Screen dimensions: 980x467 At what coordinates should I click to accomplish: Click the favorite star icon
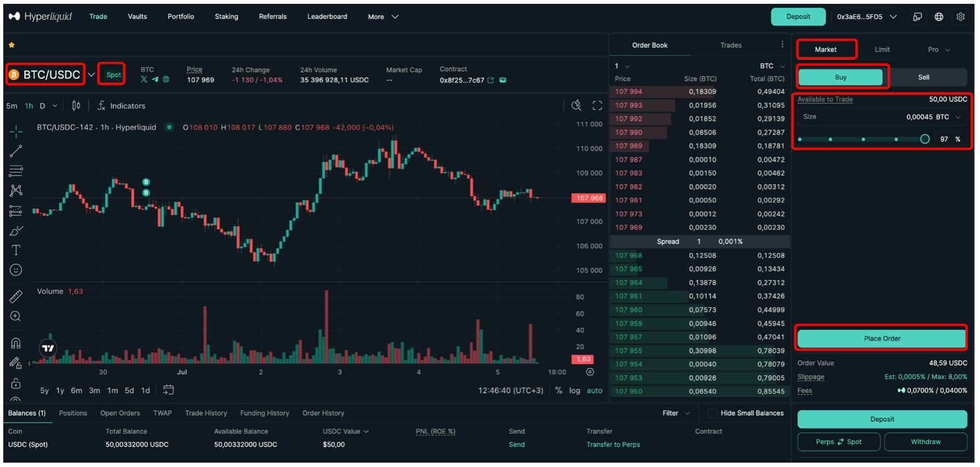[x=11, y=45]
